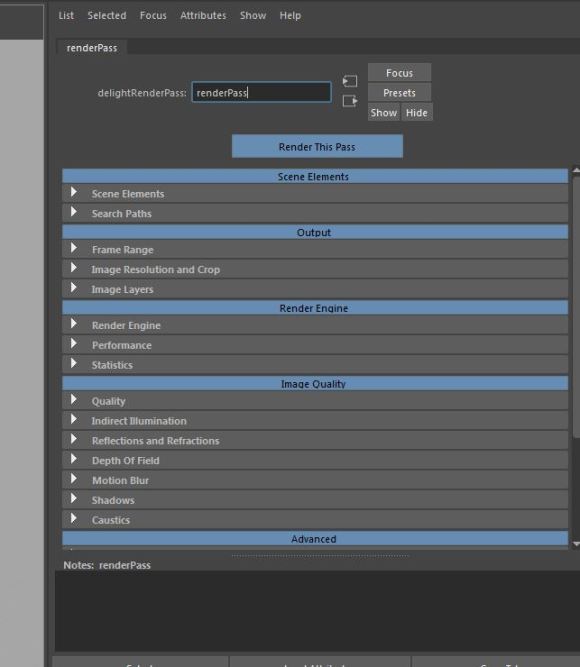Expand Reflections and Refractions section

[315, 440]
